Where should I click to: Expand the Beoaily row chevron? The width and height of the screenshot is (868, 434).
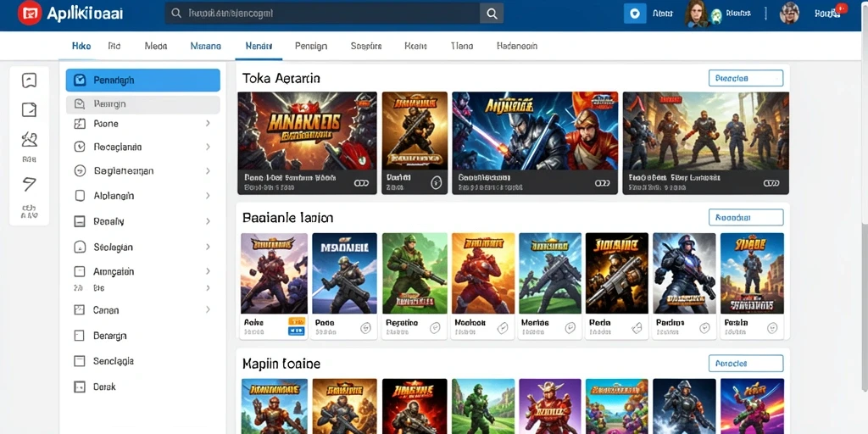[x=208, y=221]
